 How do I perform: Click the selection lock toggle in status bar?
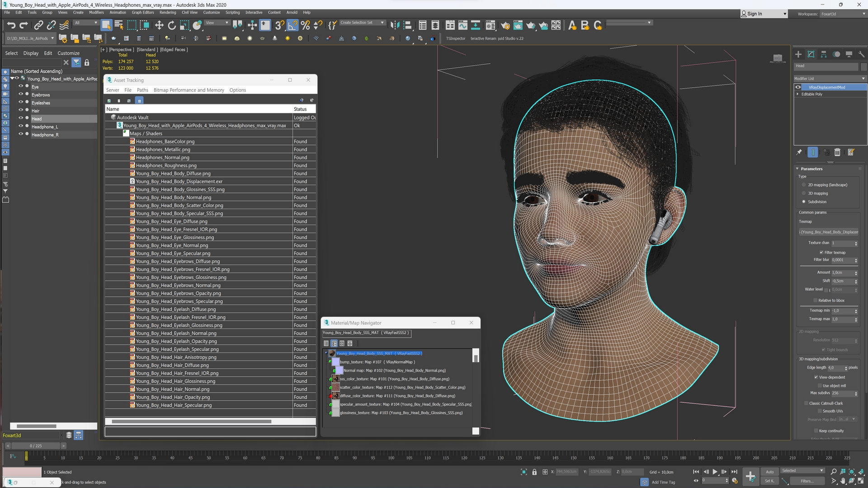click(x=534, y=472)
